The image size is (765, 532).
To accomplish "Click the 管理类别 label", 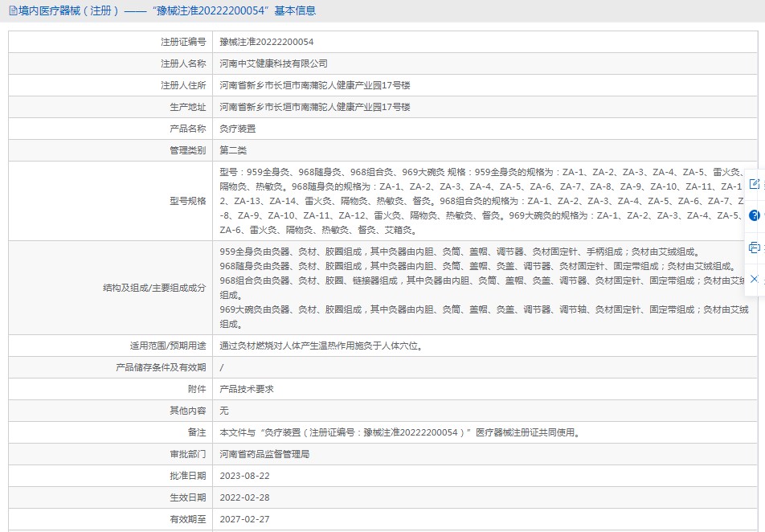I will point(188,150).
